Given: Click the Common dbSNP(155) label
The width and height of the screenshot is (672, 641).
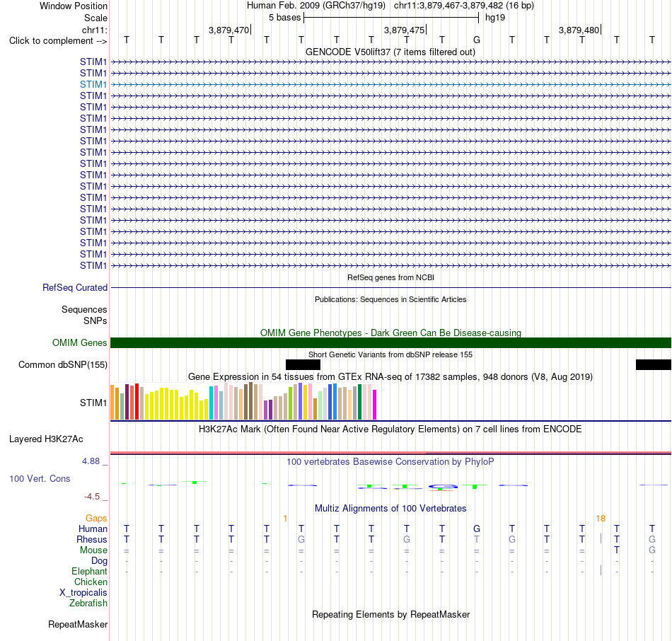Looking at the screenshot, I should coord(62,365).
